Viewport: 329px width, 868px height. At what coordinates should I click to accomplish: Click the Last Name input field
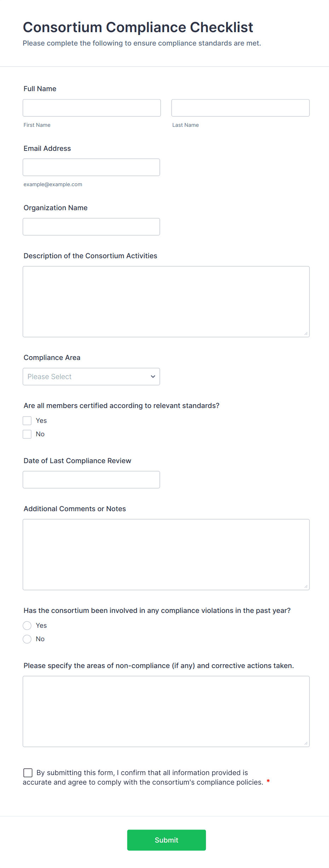coord(240,108)
